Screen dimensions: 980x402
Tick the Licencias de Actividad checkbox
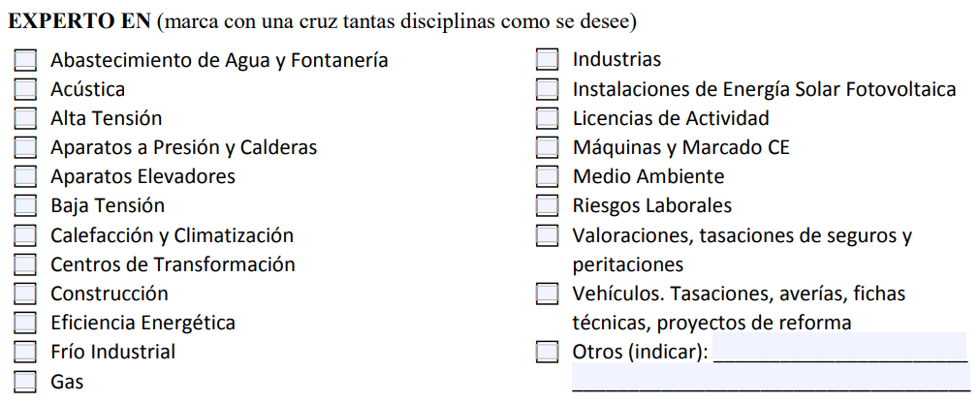(x=548, y=118)
